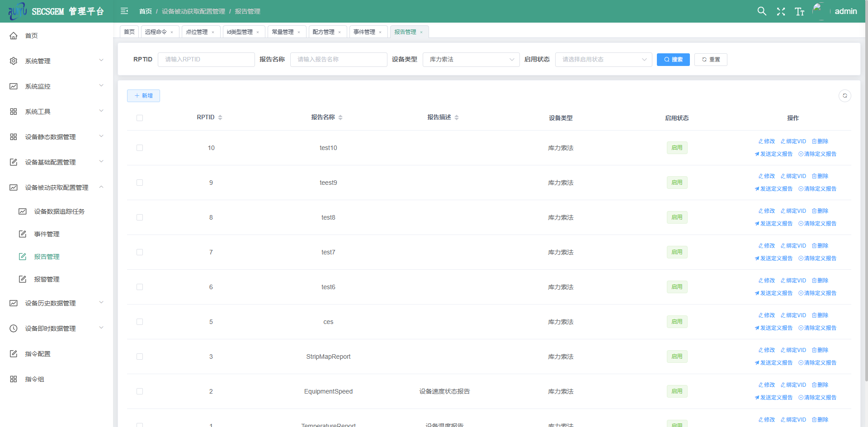Sort by 报告名称 column arrows
Viewport: 868px width, 427px height.
pyautogui.click(x=340, y=117)
